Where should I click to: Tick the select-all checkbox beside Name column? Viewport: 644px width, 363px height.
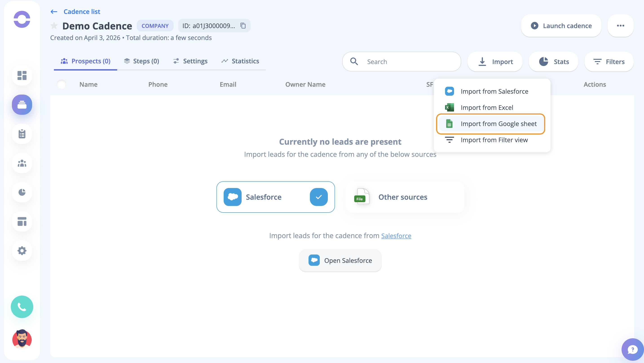click(x=62, y=84)
